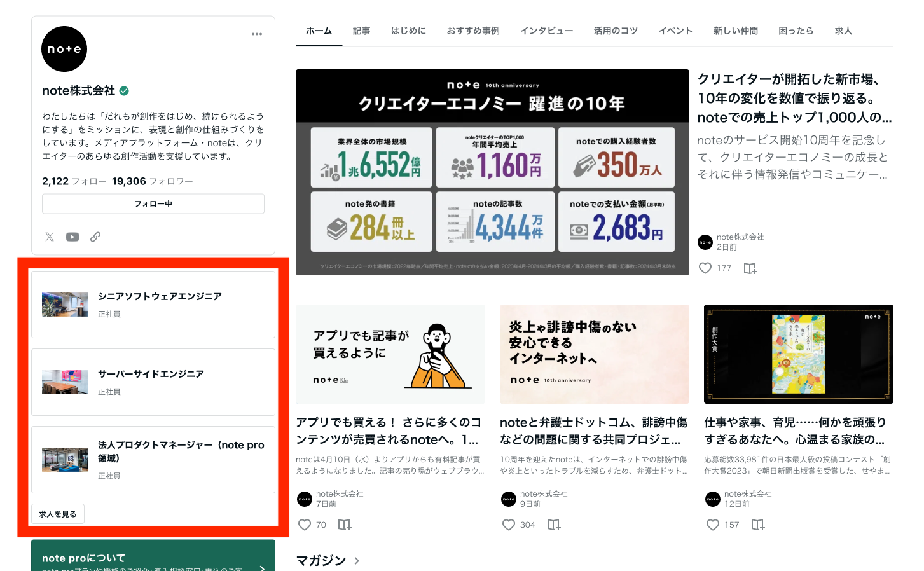Click note株式会社 author name above 12日前
Viewport: 924px width, 571px height.
pyautogui.click(x=748, y=494)
